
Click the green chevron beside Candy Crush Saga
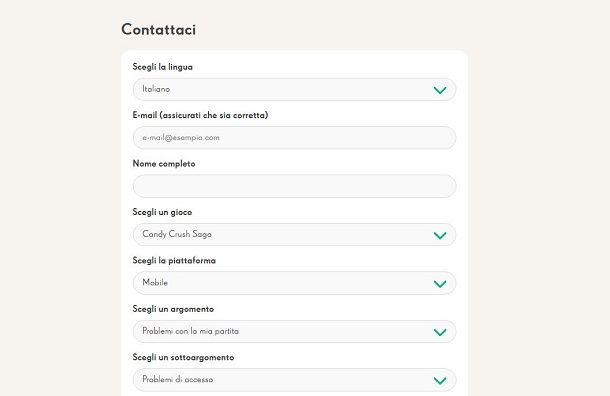(x=440, y=235)
